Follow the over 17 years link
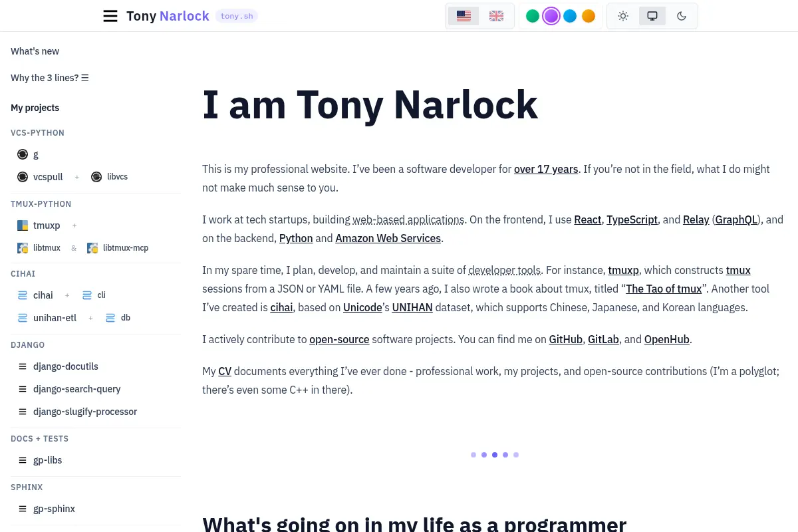 [546, 169]
